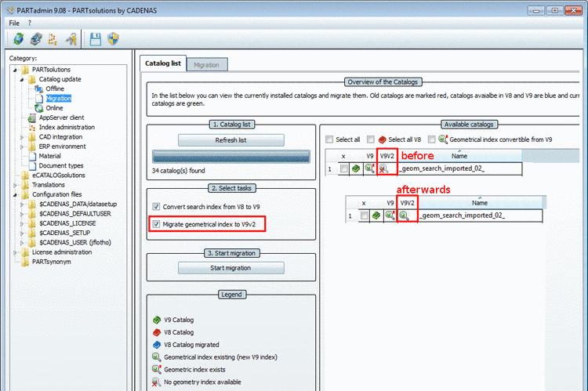Click the shield toolbar icon

pyautogui.click(x=113, y=39)
